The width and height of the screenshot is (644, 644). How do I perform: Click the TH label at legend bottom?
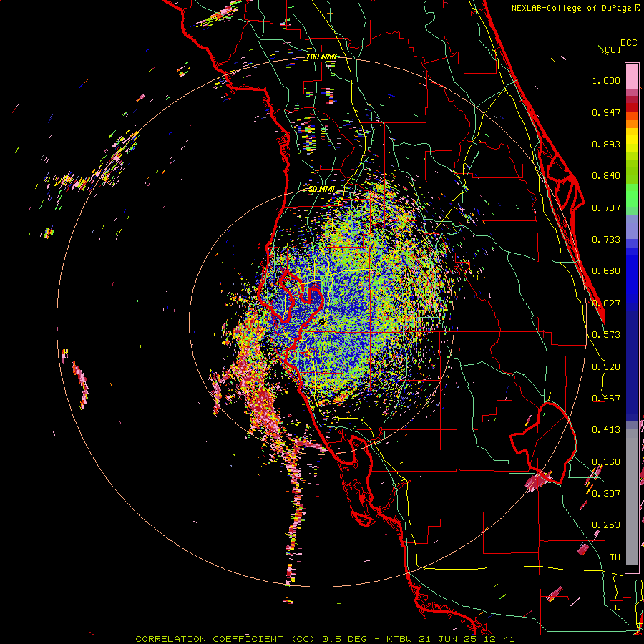(x=615, y=557)
